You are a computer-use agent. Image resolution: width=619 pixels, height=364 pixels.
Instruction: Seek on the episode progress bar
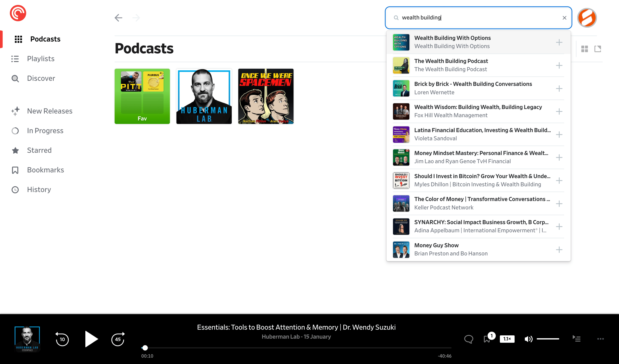coord(296,348)
